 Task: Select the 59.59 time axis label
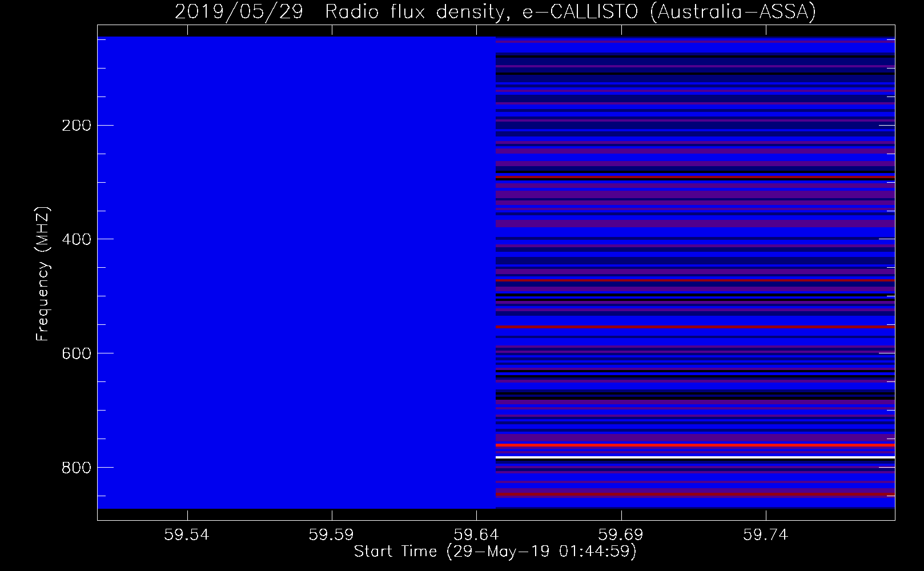331,535
